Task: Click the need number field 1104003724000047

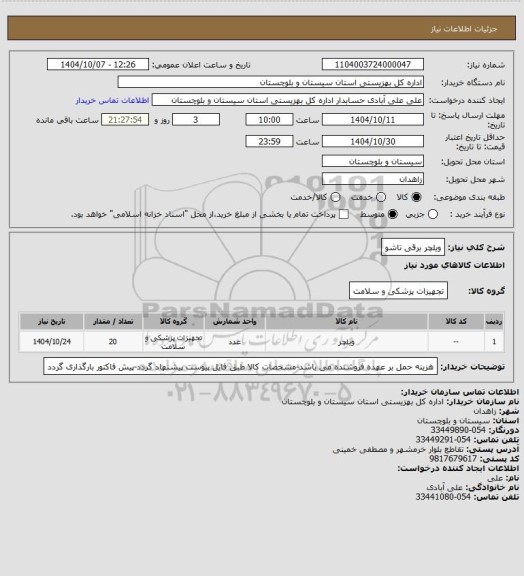Action: pyautogui.click(x=373, y=64)
